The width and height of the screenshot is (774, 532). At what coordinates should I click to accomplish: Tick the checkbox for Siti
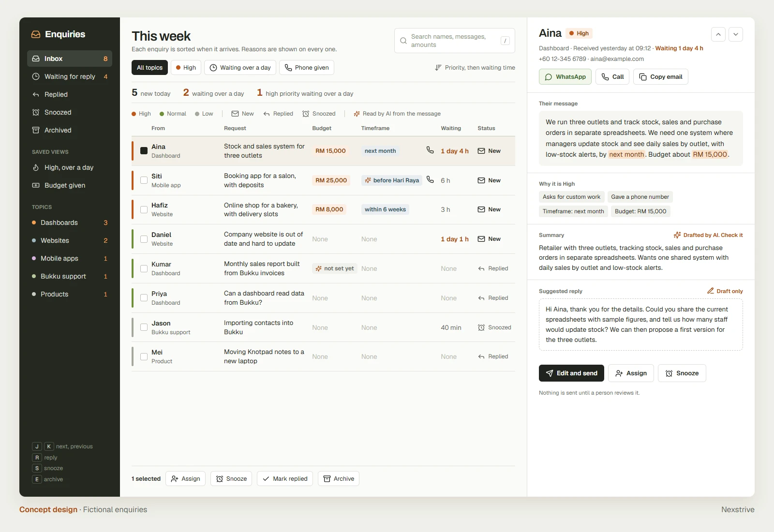tap(144, 180)
